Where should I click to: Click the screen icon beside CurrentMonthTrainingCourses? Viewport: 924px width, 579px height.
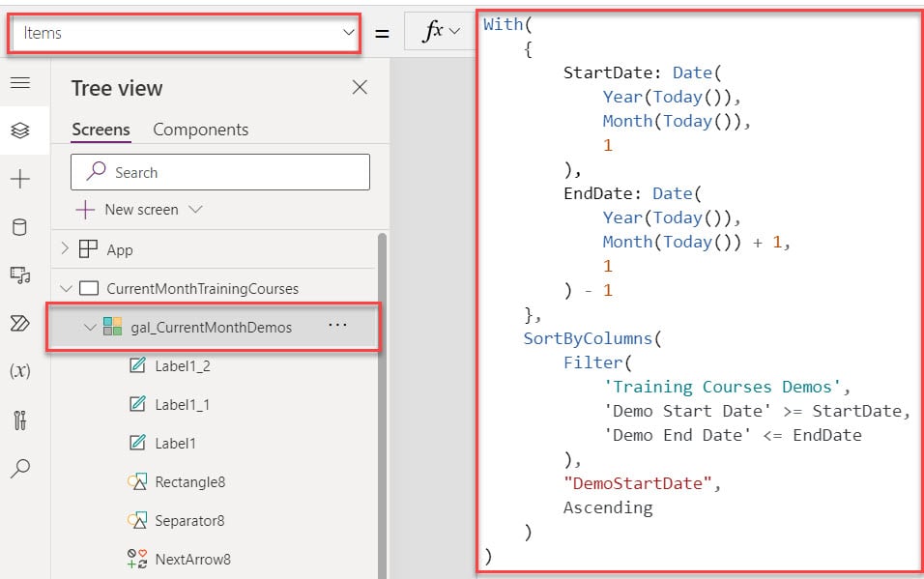(x=88, y=288)
